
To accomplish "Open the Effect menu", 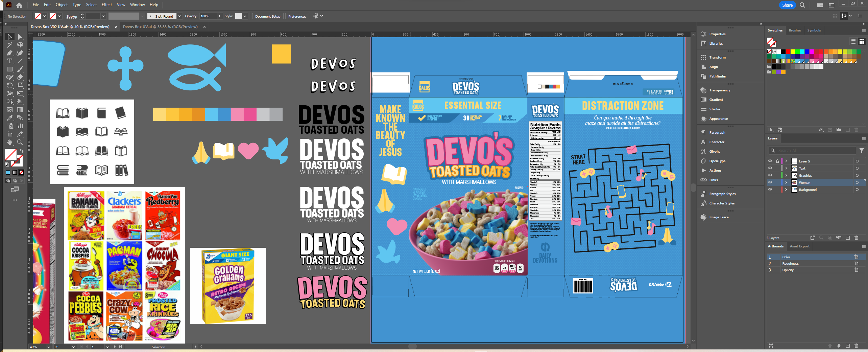I will [106, 5].
